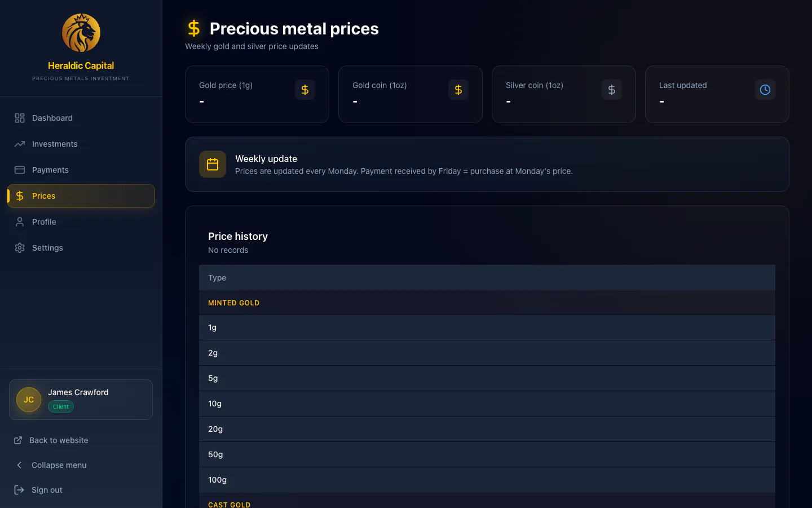
Task: Click the clock icon on Last updated card
Action: tap(765, 89)
